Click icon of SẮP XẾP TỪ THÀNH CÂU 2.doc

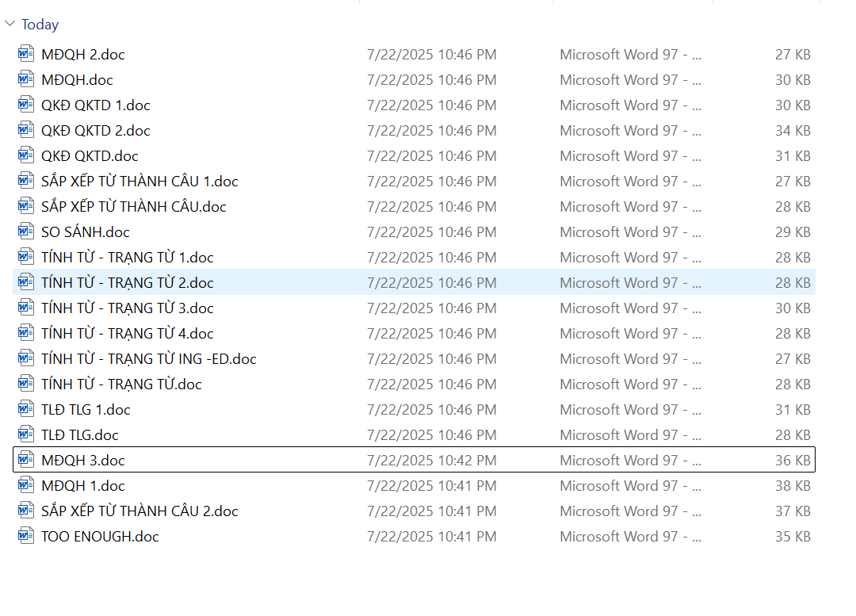[26, 511]
